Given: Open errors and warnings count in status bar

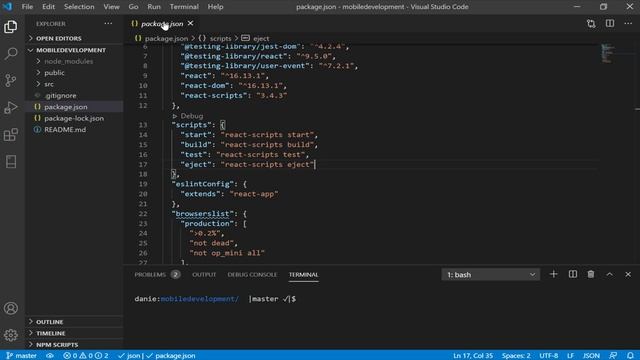Looking at the screenshot, I should point(86,356).
